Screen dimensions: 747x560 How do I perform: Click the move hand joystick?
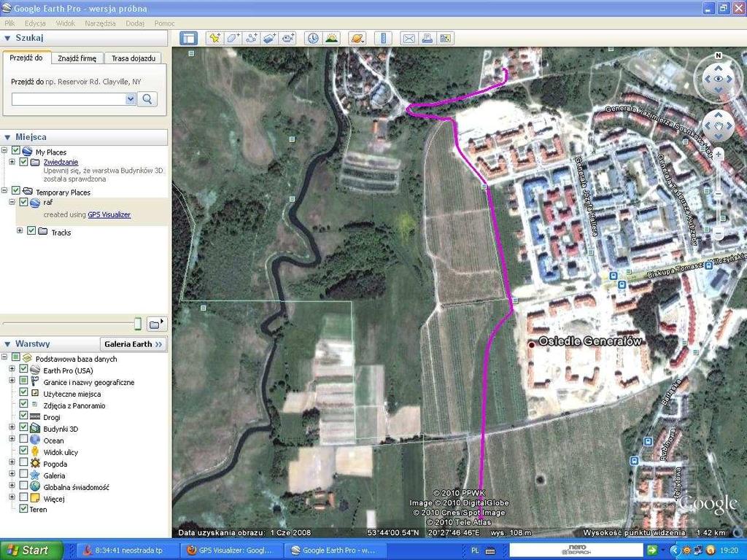pyautogui.click(x=718, y=126)
